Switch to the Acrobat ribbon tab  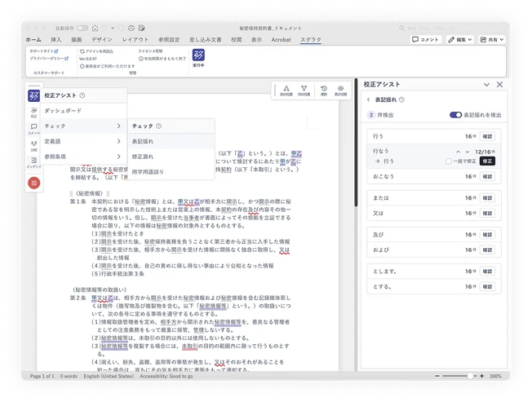tap(281, 40)
